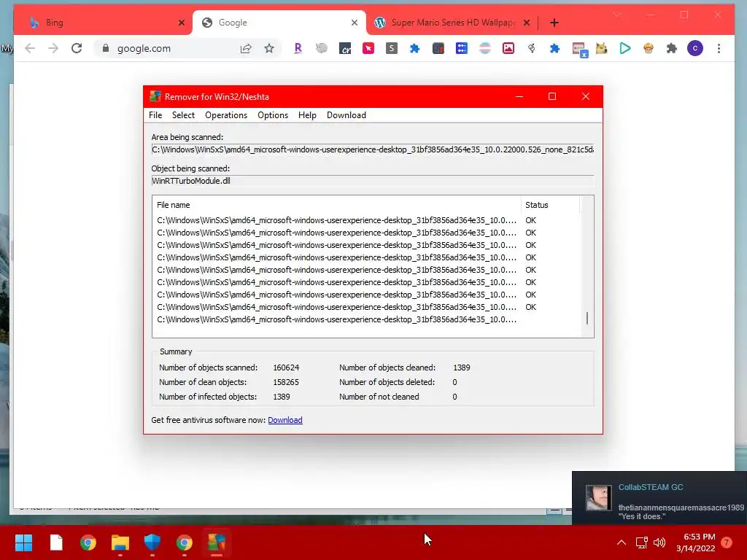Open the Help menu
The image size is (747, 560).
pos(307,115)
